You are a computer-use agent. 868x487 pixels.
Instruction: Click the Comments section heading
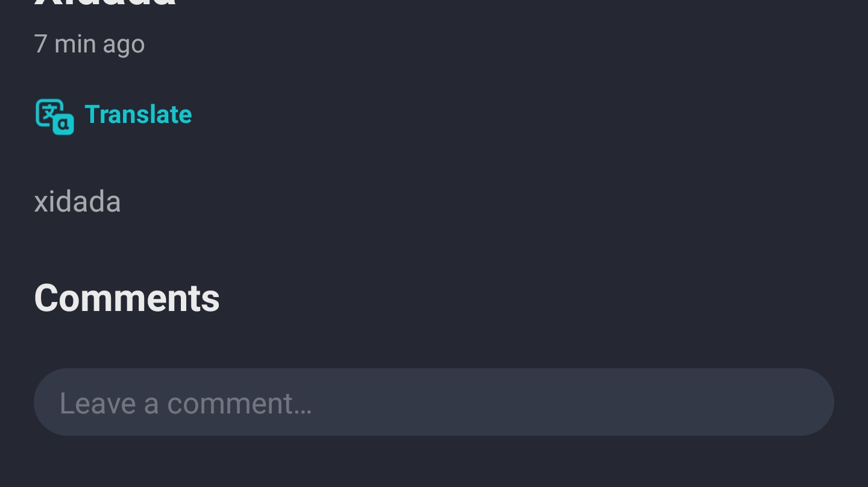(x=127, y=298)
